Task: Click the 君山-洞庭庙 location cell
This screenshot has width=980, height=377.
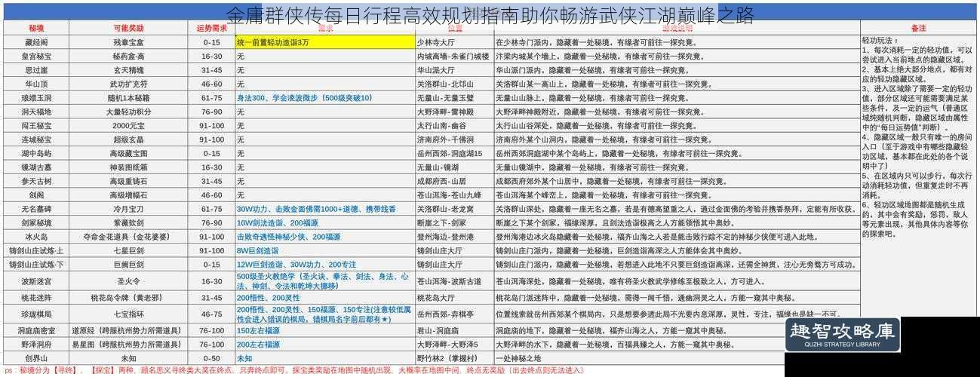Action: coord(454,330)
